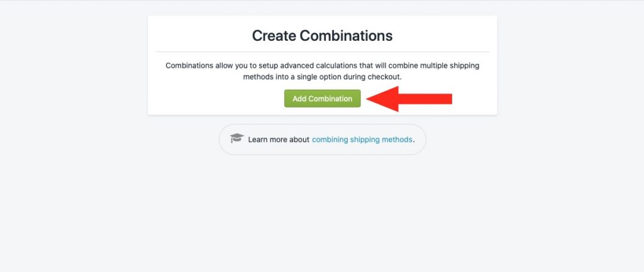Click the 'Learn more about' text
The width and height of the screenshot is (644, 272).
279,139
